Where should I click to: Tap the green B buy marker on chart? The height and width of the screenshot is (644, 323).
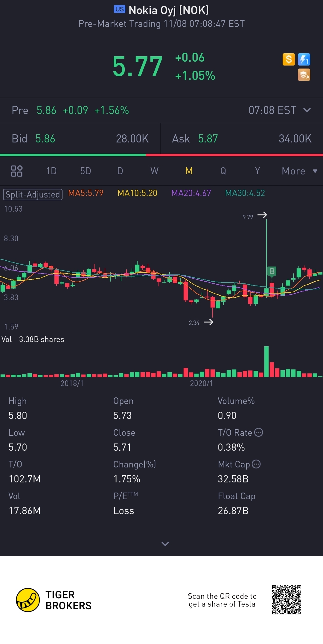pyautogui.click(x=272, y=271)
